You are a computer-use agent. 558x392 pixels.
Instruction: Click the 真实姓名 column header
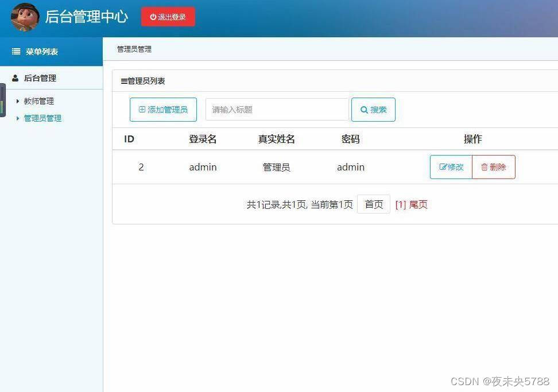[277, 139]
